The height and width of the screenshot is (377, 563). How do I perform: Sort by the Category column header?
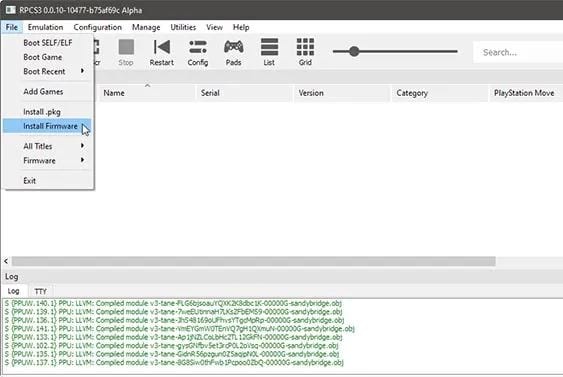tap(439, 93)
